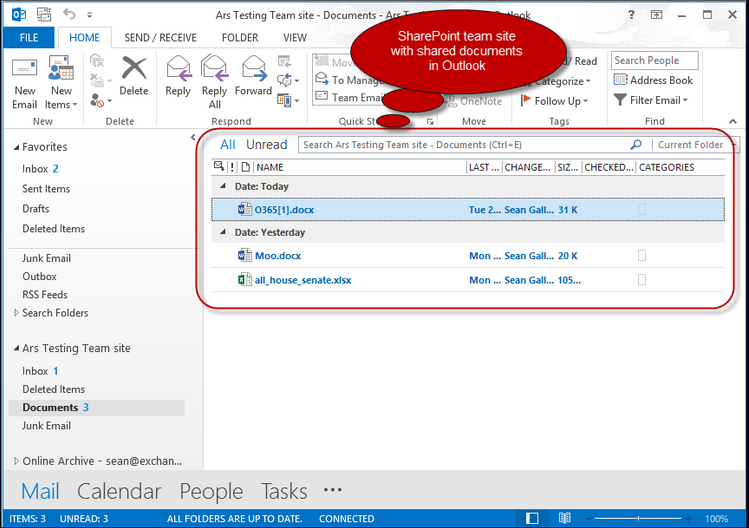The width and height of the screenshot is (749, 528).
Task: Collapse the folder pane arrow
Action: point(193,138)
